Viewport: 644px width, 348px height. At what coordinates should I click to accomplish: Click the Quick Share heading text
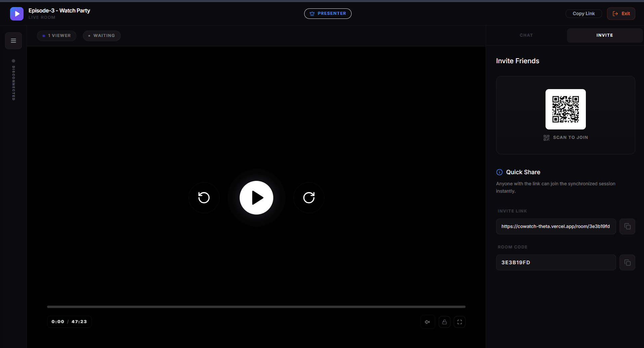tap(523, 172)
